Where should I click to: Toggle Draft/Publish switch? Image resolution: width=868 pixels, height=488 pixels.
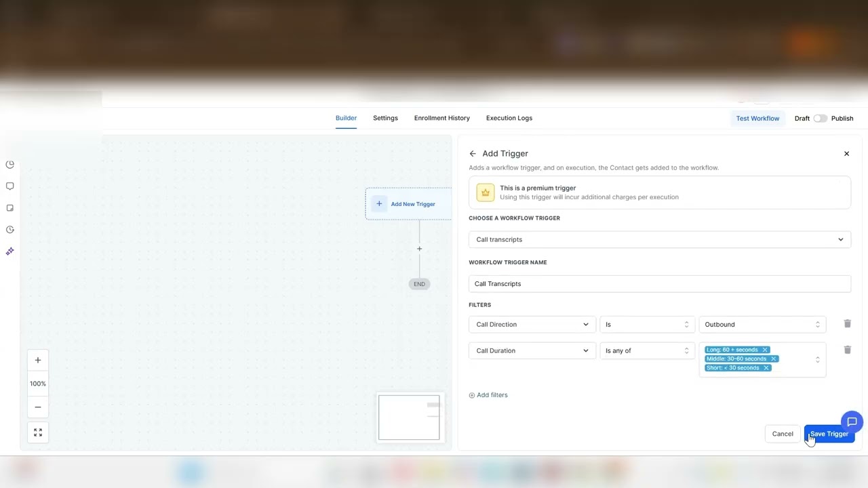(821, 118)
